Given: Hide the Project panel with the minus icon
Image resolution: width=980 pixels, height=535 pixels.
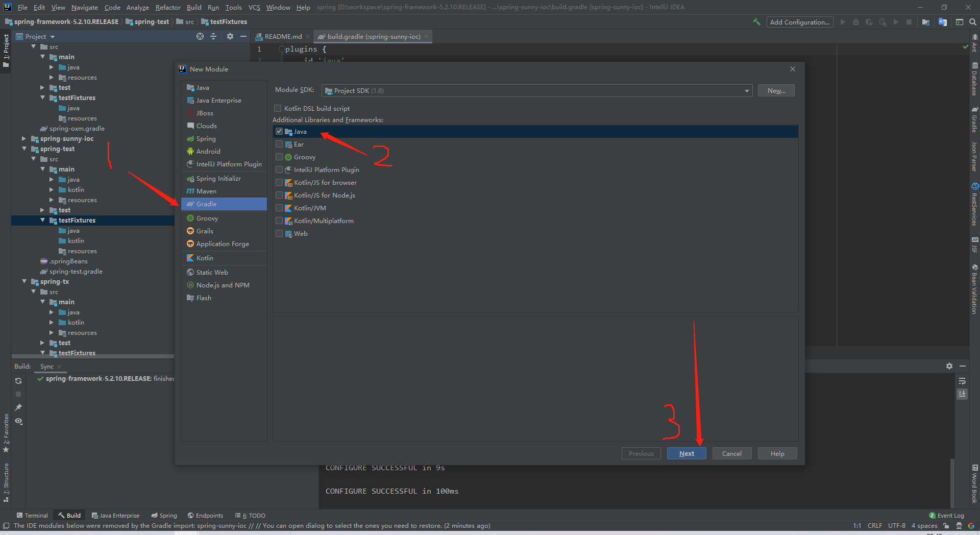Looking at the screenshot, I should [243, 36].
